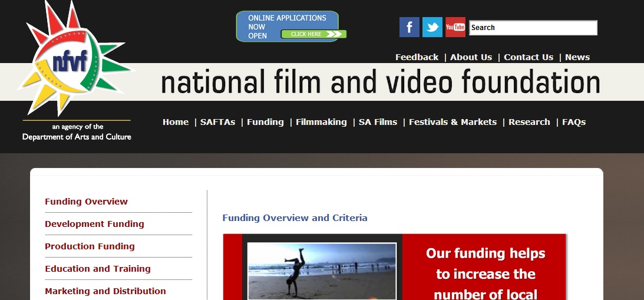Image resolution: width=644 pixels, height=300 pixels.
Task: Open the Feedback link
Action: pos(417,57)
